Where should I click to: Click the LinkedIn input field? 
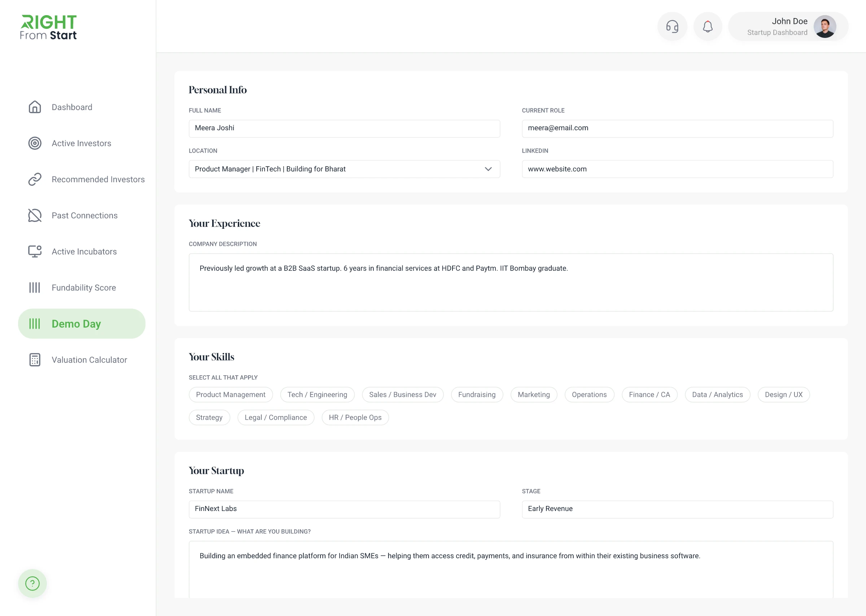pos(678,169)
